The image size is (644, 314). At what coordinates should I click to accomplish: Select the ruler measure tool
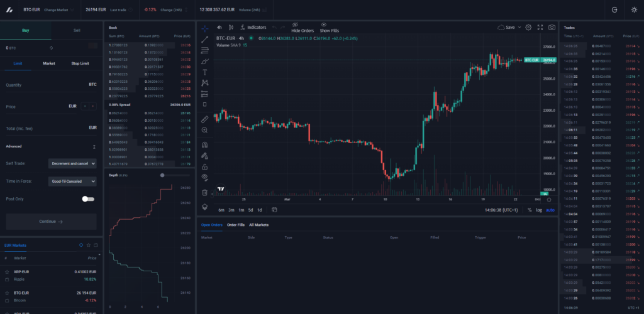coord(204,119)
